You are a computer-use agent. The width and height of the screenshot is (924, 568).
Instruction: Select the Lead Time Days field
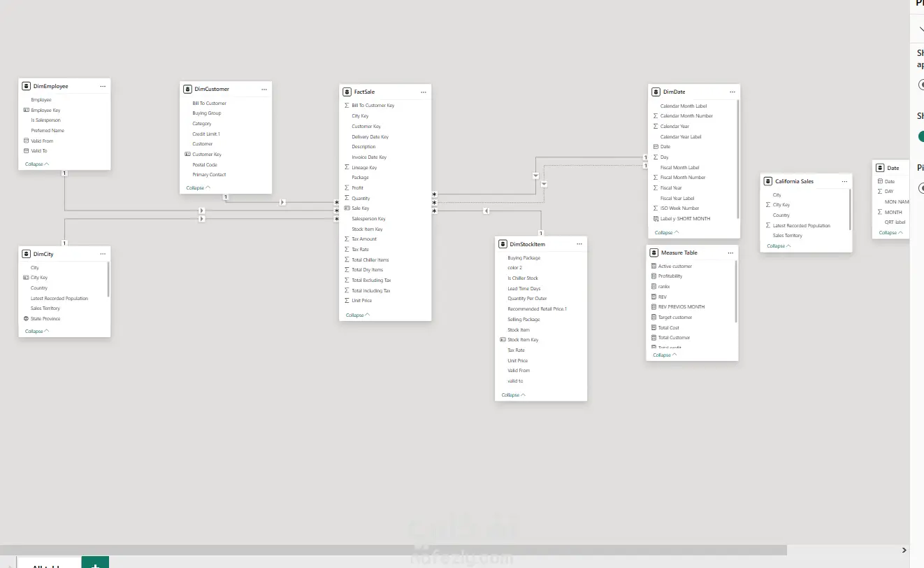click(x=524, y=288)
